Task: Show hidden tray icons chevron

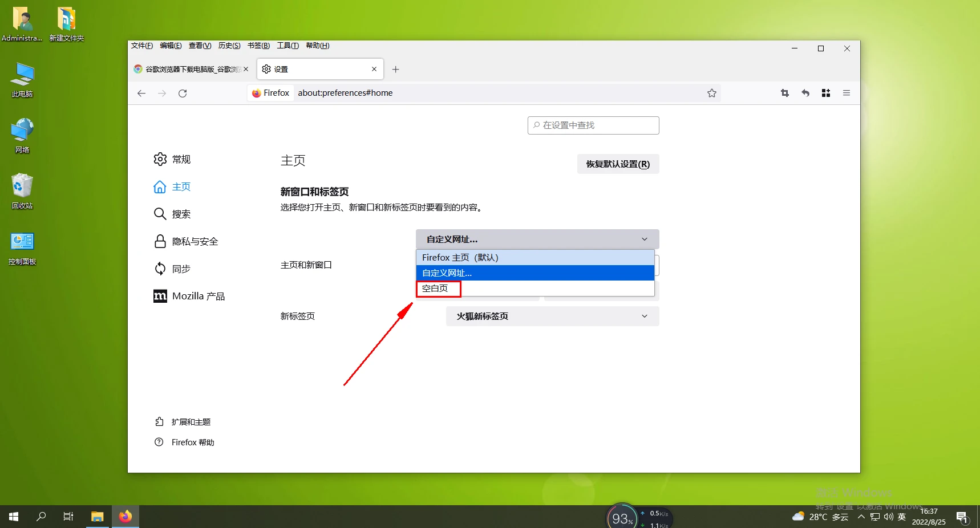Action: (x=861, y=517)
